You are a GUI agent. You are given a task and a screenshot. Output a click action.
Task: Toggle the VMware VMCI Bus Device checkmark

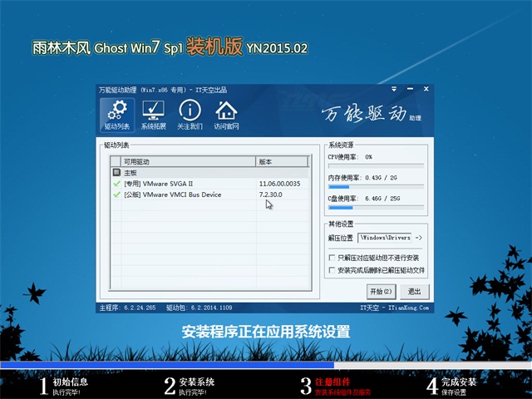click(x=116, y=195)
